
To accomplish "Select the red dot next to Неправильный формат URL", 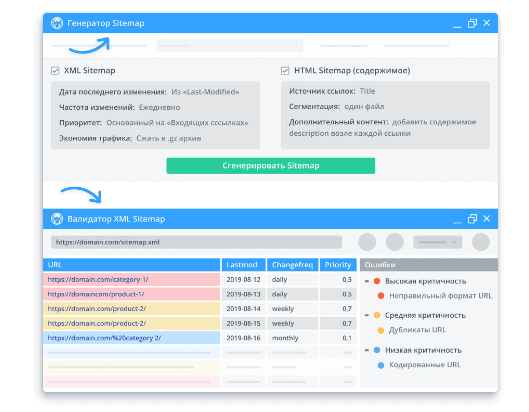I will 381,296.
